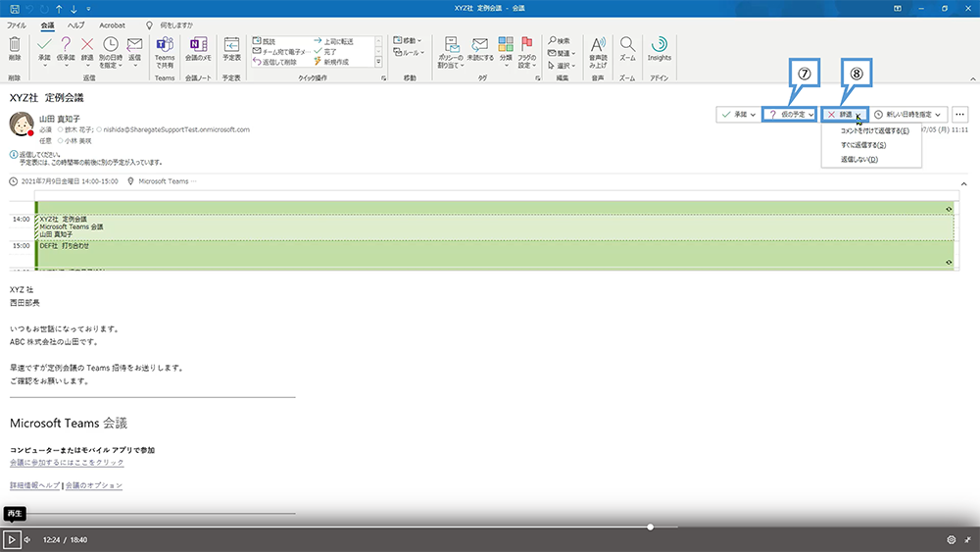Viewport: 980px width, 552px height.
Task: Collapse the calendar preview pane chevron
Action: point(963,183)
